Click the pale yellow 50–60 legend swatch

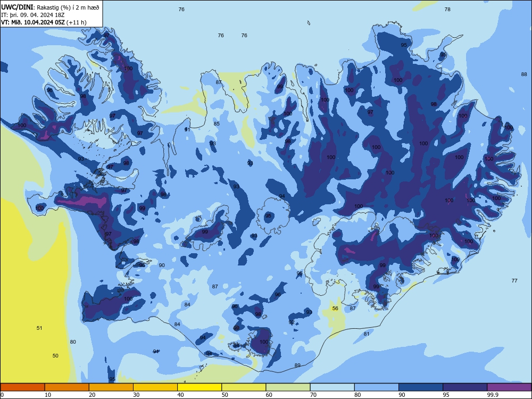click(x=244, y=387)
